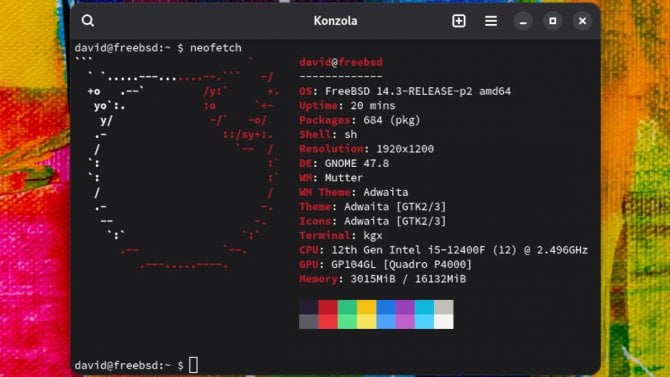Click the OS line FreeBSD 14.3-RELEASE-p2 amd64
This screenshot has height=377, width=670.
coord(405,91)
